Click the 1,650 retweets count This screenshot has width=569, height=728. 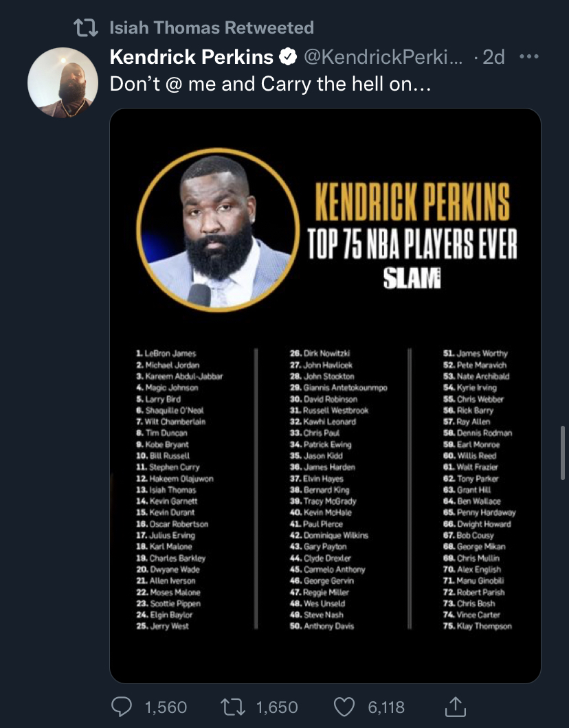click(277, 707)
